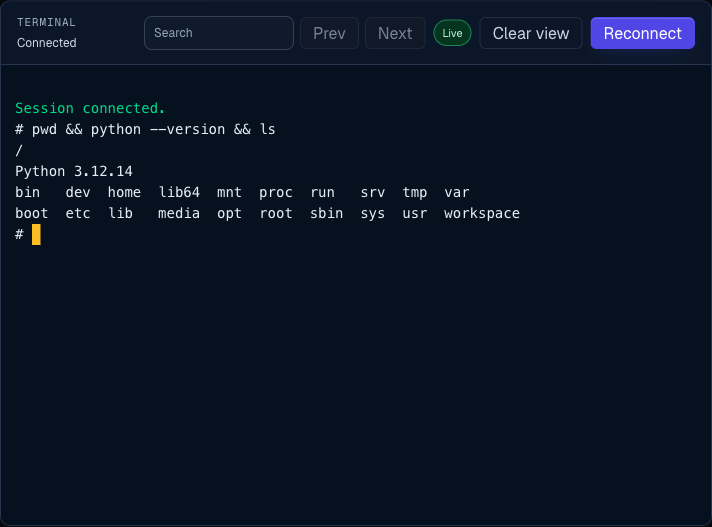
Task: Click the 'lib64' directory entry
Action: pos(179,192)
